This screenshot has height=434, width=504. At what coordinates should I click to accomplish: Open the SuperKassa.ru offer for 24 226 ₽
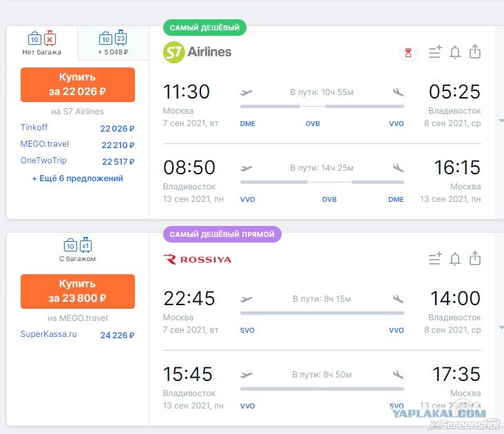click(78, 335)
